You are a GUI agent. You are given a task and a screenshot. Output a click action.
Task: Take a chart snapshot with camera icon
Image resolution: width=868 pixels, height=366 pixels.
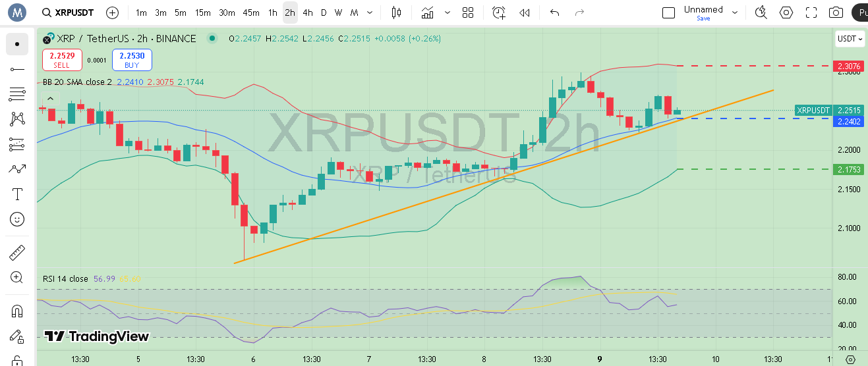836,13
